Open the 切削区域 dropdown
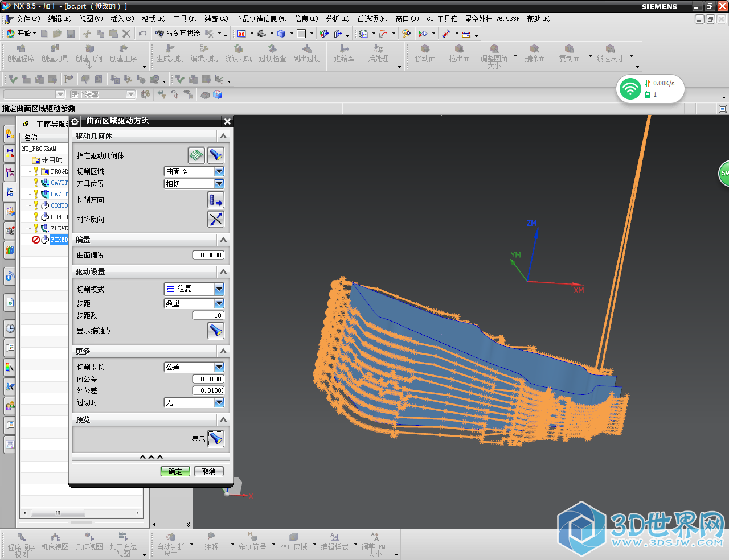 click(x=194, y=171)
